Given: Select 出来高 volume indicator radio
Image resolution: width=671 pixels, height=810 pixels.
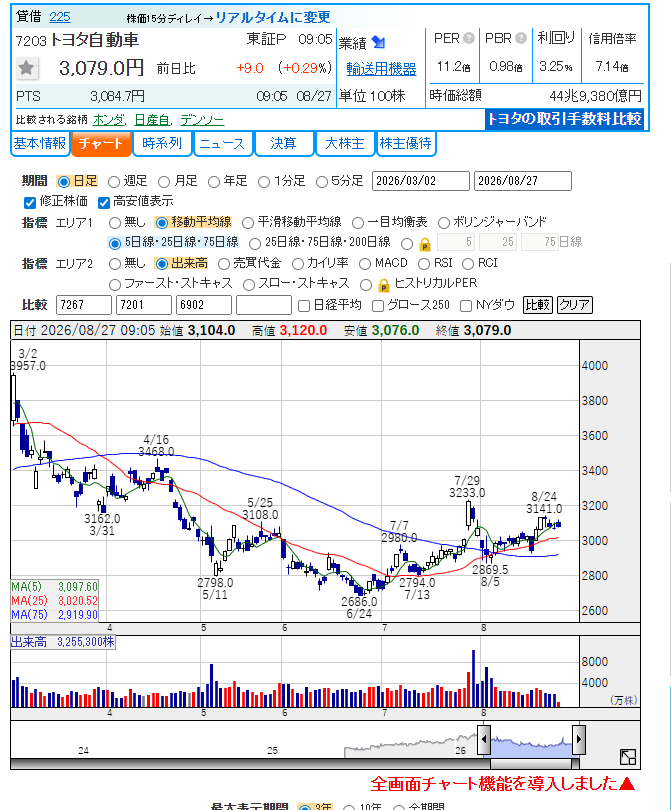Looking at the screenshot, I should (162, 264).
